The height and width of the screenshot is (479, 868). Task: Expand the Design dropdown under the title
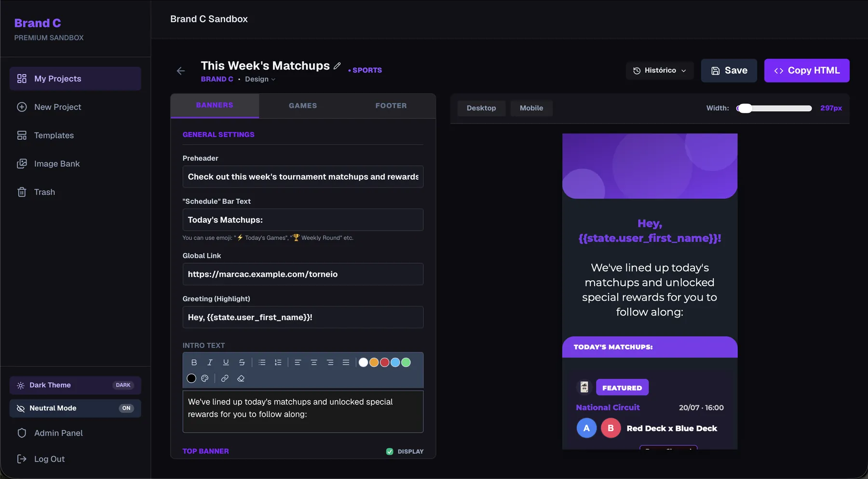(260, 79)
